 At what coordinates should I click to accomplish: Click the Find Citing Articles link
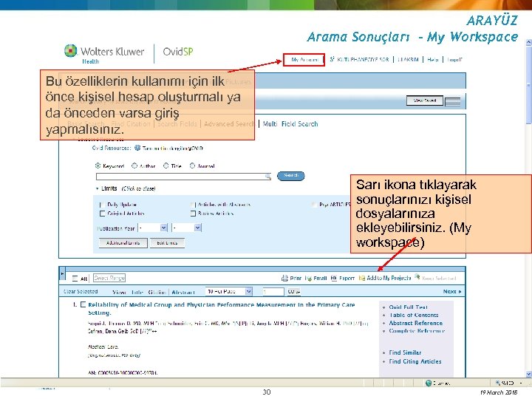[x=415, y=361]
